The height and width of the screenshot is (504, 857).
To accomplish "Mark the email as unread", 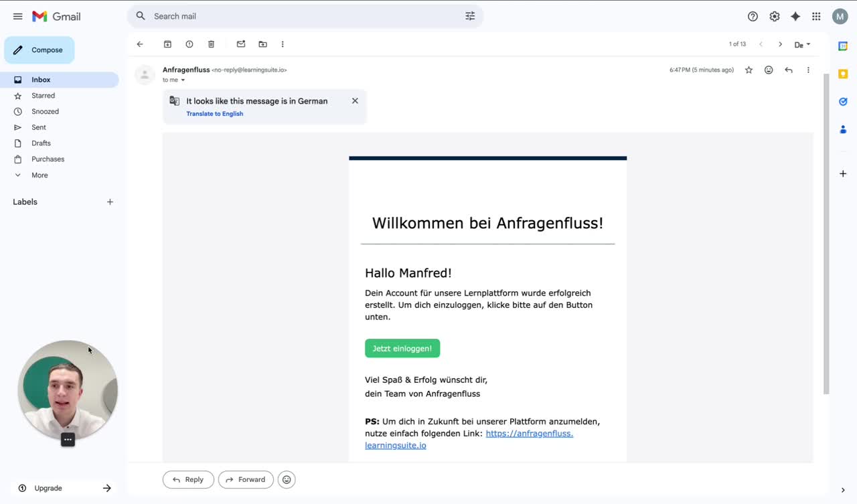I will [x=241, y=44].
